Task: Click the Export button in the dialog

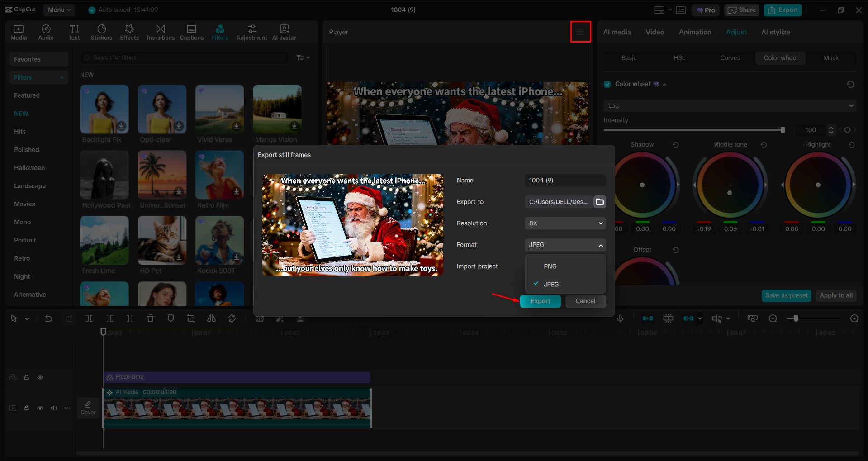Action: pos(540,301)
